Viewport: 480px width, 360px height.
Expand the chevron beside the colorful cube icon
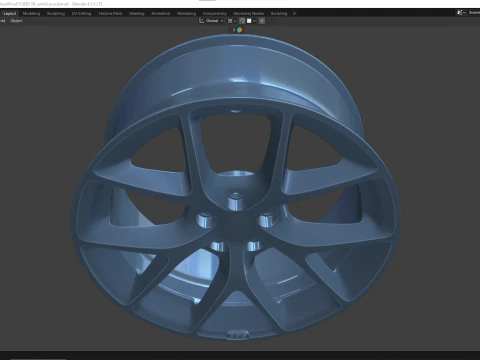234,30
